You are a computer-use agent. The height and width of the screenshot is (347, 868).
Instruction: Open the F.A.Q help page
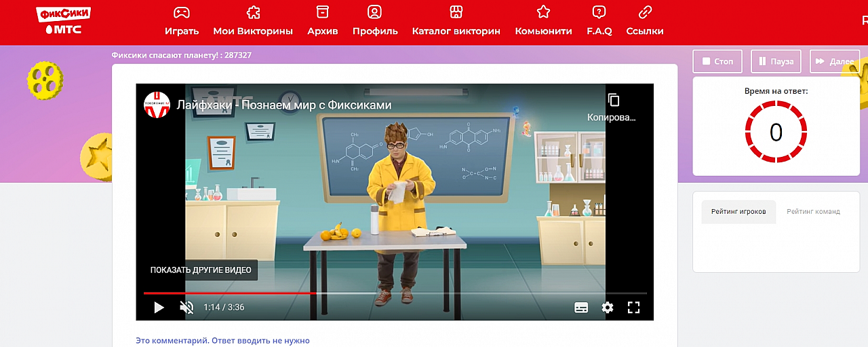point(599,21)
